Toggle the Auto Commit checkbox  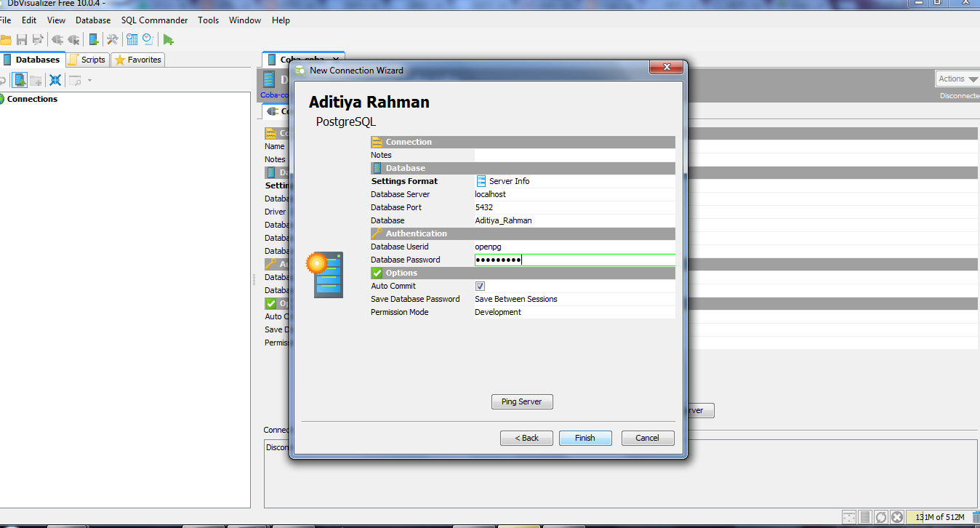(x=480, y=286)
